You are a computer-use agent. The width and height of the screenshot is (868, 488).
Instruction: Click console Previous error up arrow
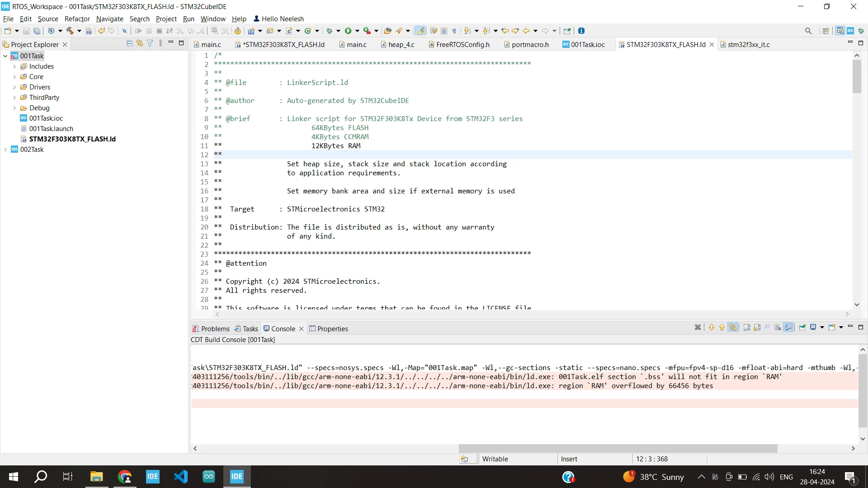(x=722, y=327)
